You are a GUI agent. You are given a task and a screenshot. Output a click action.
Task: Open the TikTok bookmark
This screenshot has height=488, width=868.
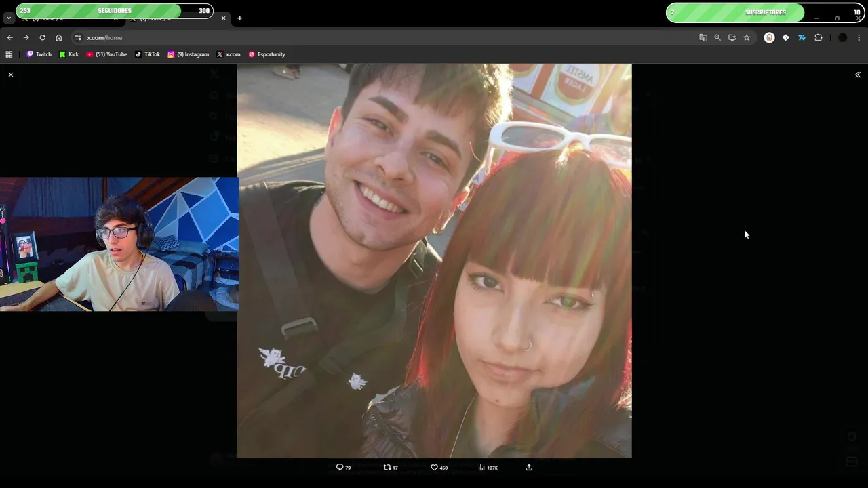coord(147,54)
